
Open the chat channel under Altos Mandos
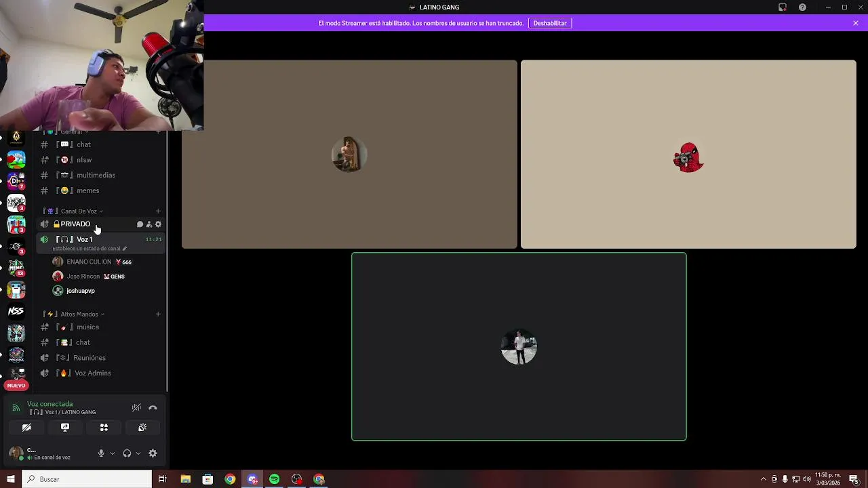point(100,342)
